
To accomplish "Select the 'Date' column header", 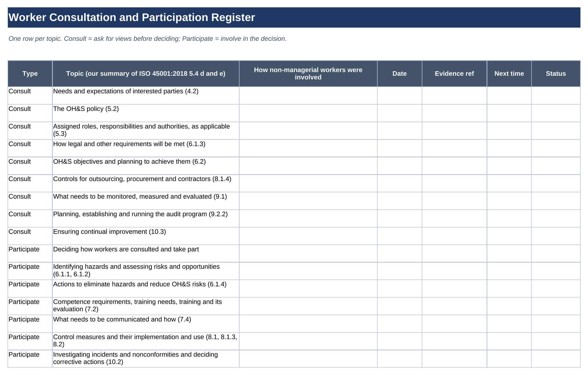I will [399, 73].
